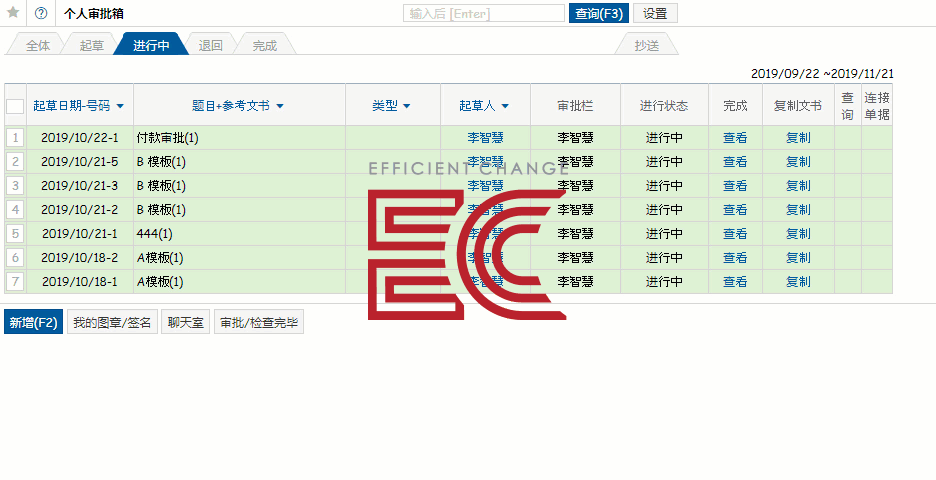Select row number 4 checkbox box
Image resolution: width=936 pixels, height=480 pixels.
click(16, 210)
